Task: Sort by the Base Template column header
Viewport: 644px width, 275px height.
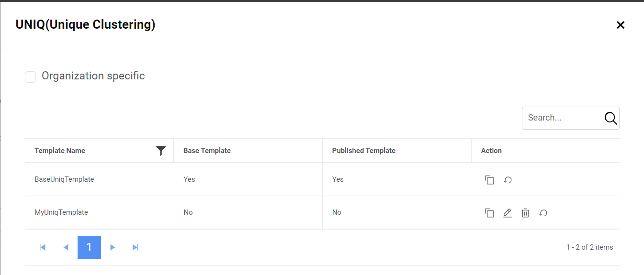Action: click(207, 151)
